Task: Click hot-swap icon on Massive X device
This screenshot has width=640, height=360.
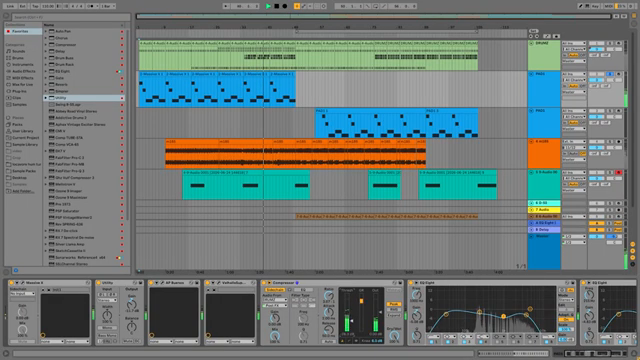Action: point(88,282)
